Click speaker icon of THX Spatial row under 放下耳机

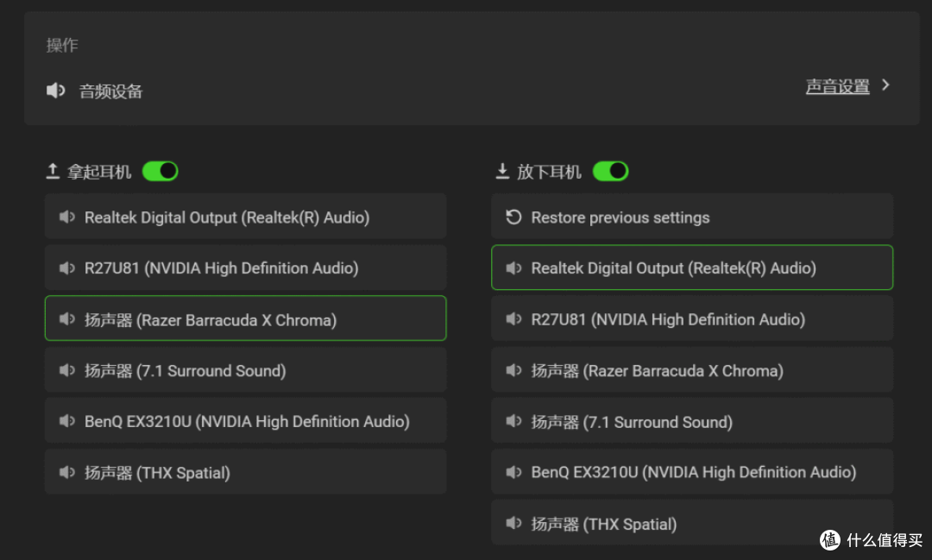(513, 523)
